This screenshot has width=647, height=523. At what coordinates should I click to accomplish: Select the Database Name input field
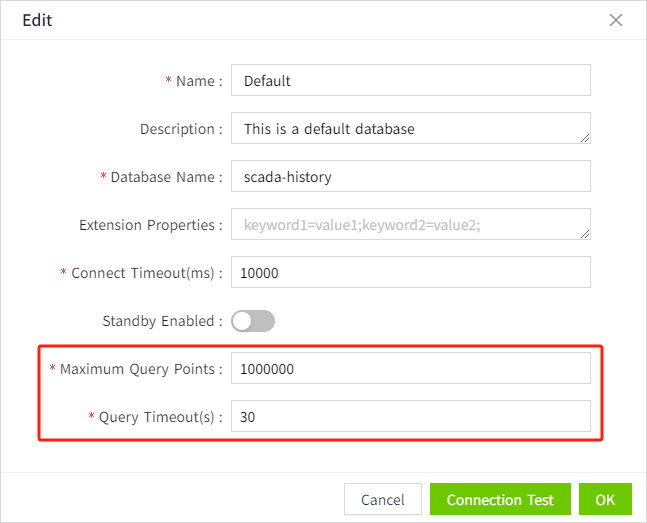[410, 176]
